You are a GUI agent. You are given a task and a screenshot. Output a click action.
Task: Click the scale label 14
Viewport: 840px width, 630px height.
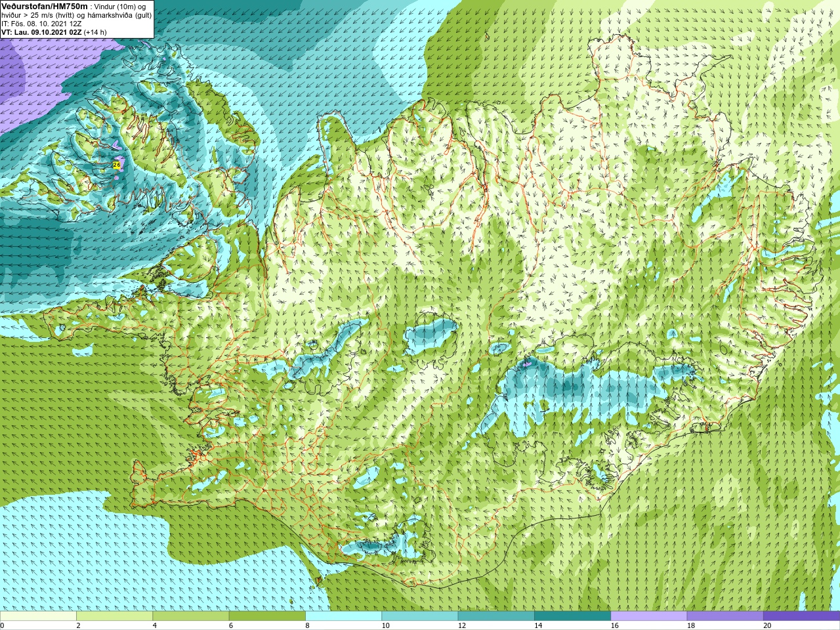pyautogui.click(x=538, y=625)
